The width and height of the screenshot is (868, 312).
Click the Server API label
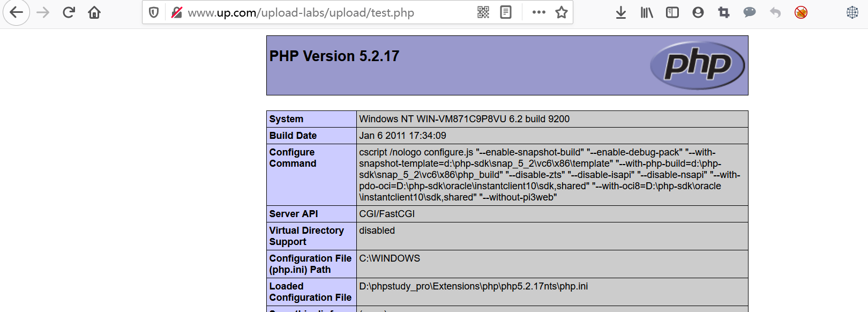click(x=294, y=214)
